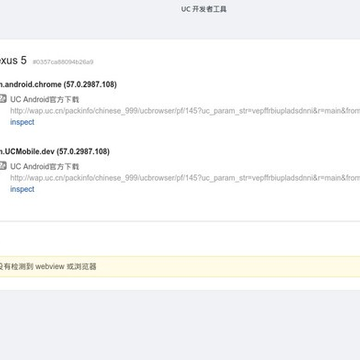Click the 'UC 开发者工具' page title
Screen dimensions: 360x360
204,9
